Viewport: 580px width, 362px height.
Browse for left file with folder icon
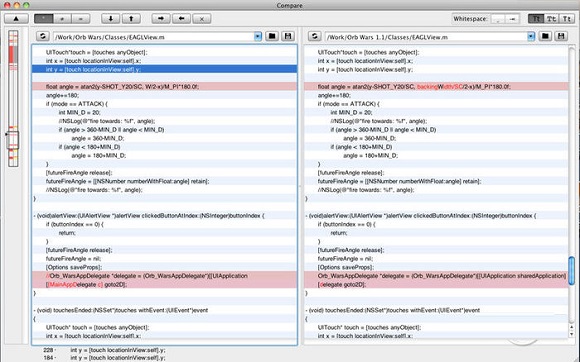[x=272, y=36]
